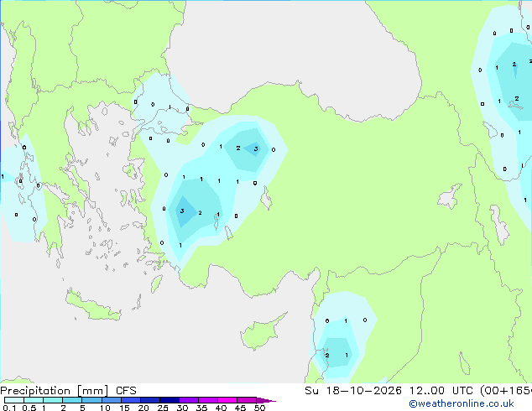
Task: Click the 1–2 mm legend swatch
Action: [53, 400]
